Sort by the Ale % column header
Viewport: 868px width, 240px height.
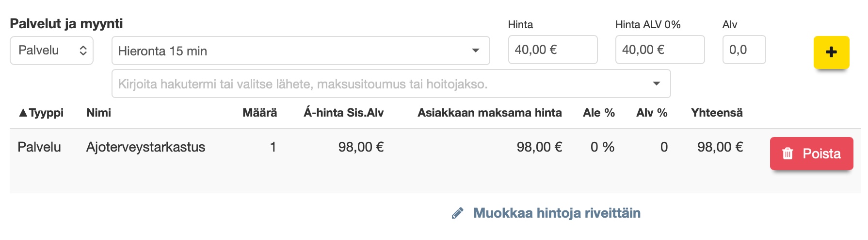pyautogui.click(x=598, y=113)
